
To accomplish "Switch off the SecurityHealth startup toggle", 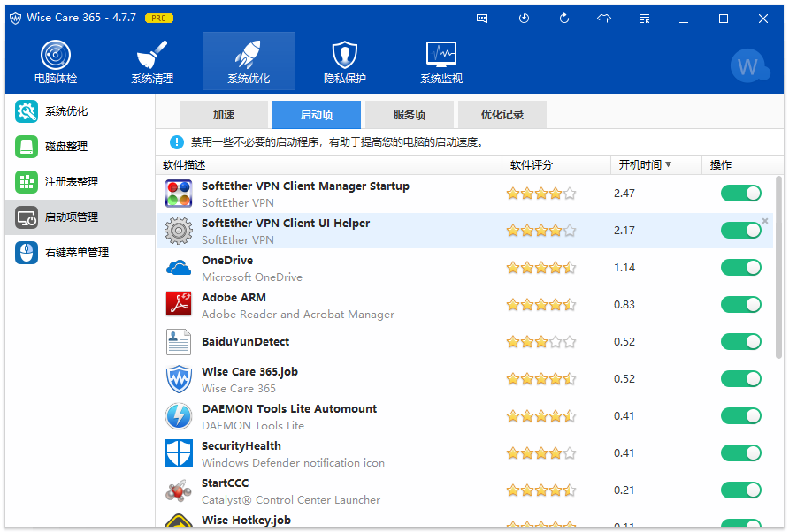I will tap(740, 453).
